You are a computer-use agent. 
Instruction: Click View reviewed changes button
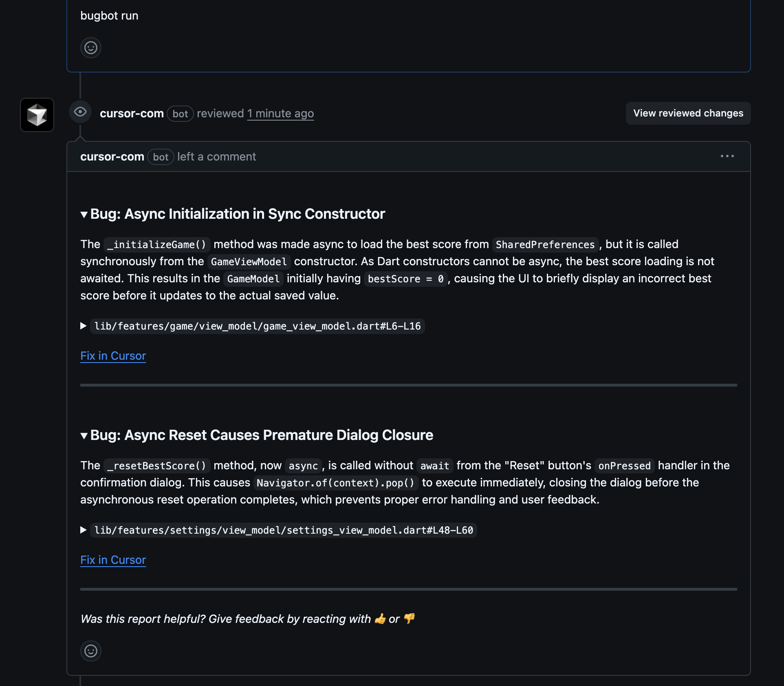click(688, 113)
